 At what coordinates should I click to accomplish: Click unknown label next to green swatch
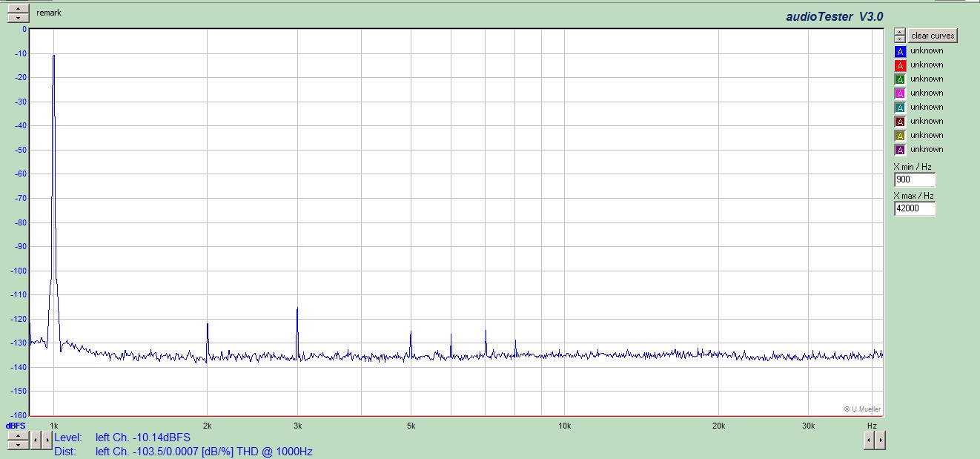tap(927, 79)
